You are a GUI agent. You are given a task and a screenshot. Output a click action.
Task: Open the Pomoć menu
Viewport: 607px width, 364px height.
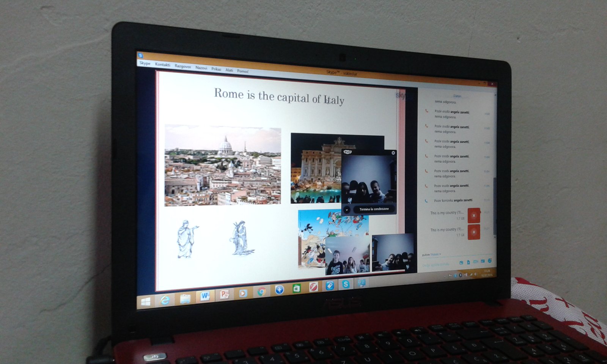(x=243, y=71)
